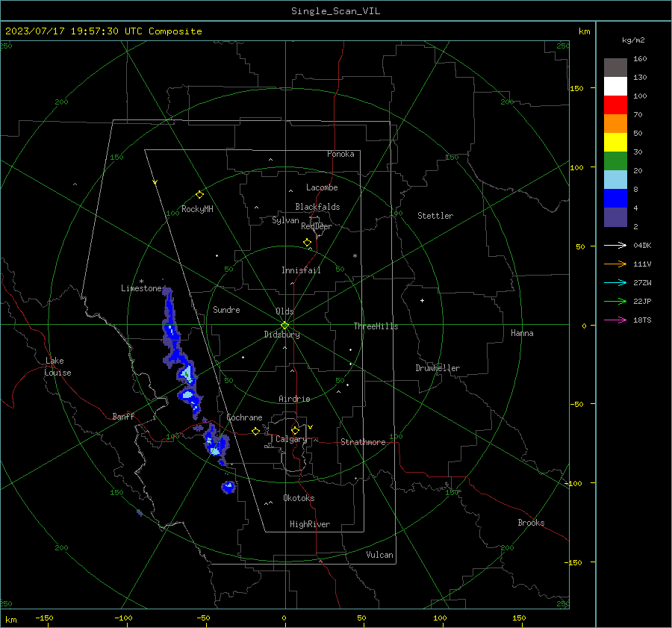Click the Limestone location label
This screenshot has width=672, height=628.
[141, 288]
